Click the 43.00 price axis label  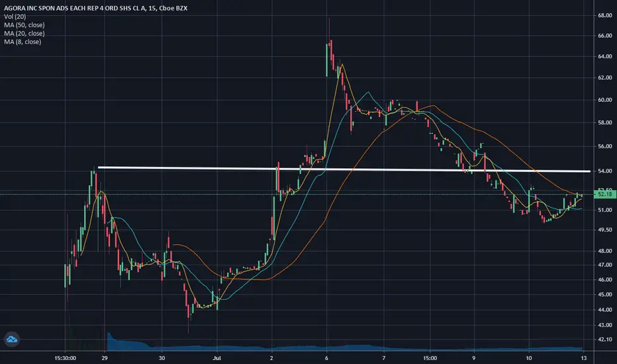point(605,325)
